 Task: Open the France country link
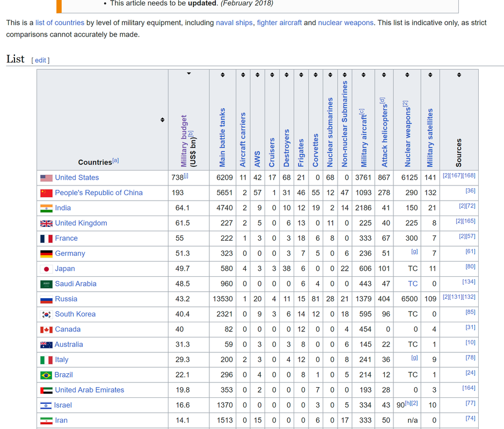(x=66, y=238)
